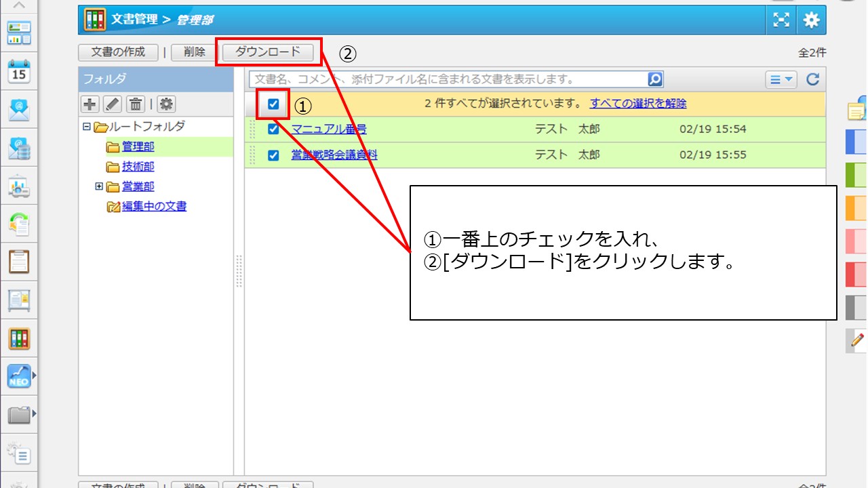Collapse the ルートフォルダ tree node
This screenshot has height=488, width=868.
(x=86, y=127)
